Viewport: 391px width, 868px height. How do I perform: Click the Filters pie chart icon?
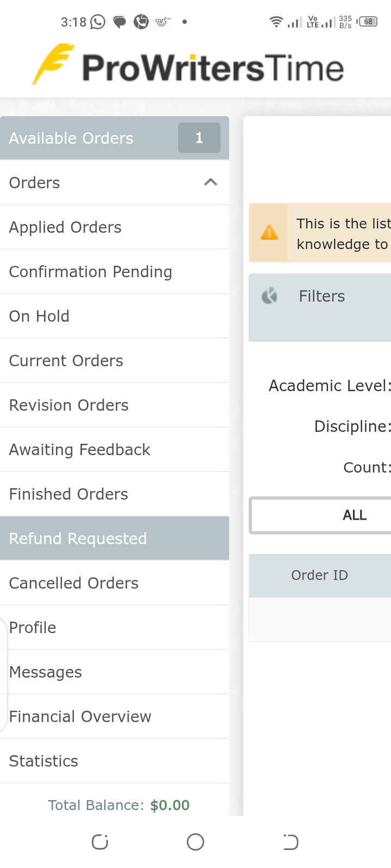coord(269,296)
